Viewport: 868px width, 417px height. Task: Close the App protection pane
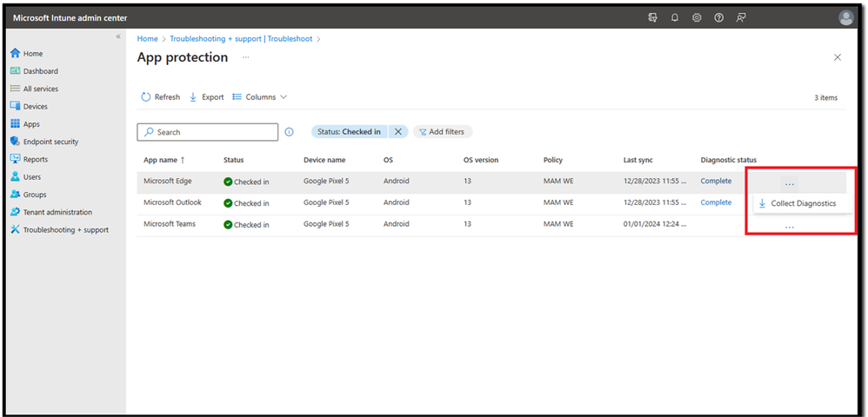click(837, 57)
